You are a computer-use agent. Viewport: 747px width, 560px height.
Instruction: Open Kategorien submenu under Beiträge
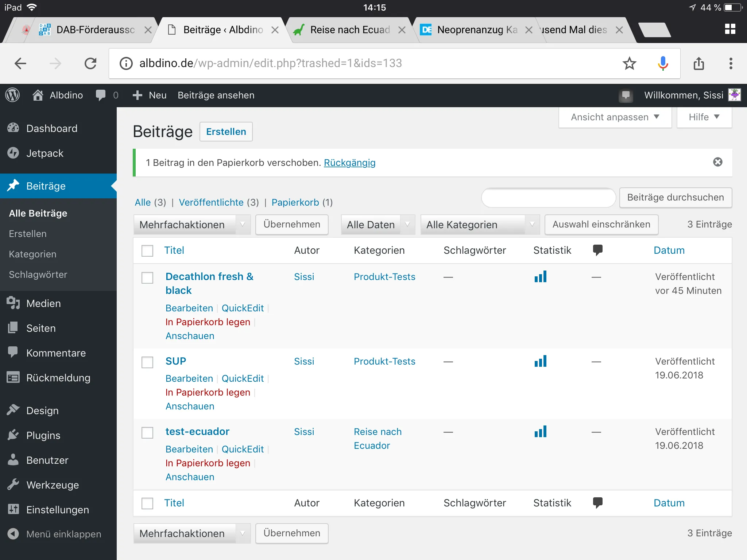point(33,254)
